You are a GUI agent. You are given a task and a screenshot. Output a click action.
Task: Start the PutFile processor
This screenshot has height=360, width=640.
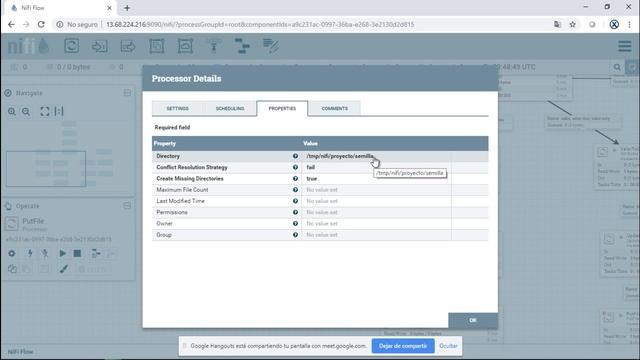tap(62, 253)
